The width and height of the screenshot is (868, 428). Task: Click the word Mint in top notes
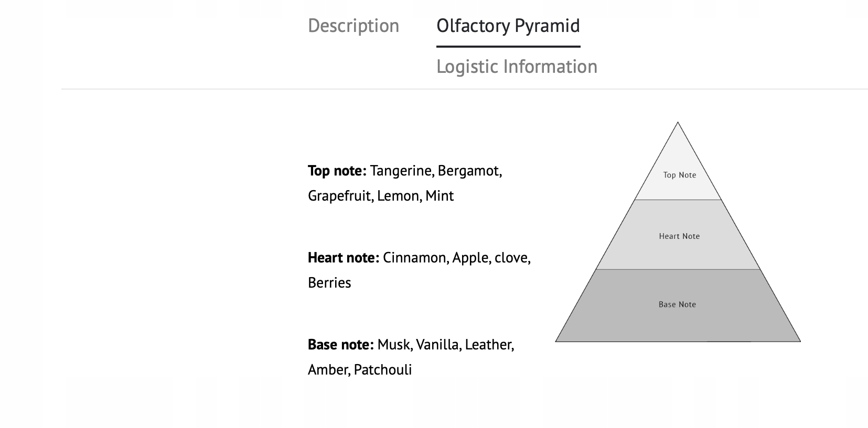pos(439,196)
